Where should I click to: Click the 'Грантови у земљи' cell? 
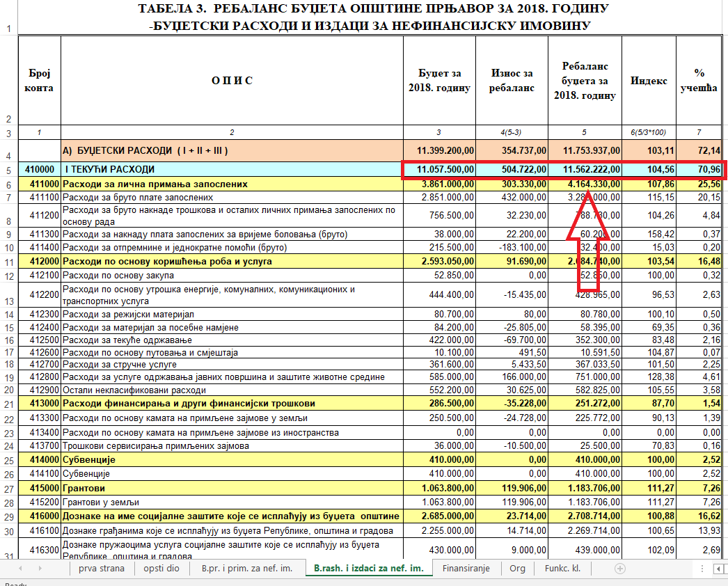(232, 502)
